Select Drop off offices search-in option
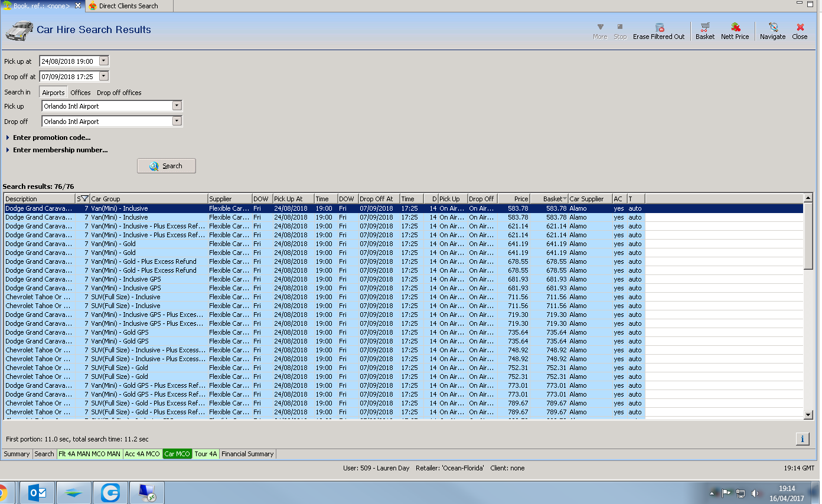Screen dimensions: 822x504 click(x=119, y=93)
